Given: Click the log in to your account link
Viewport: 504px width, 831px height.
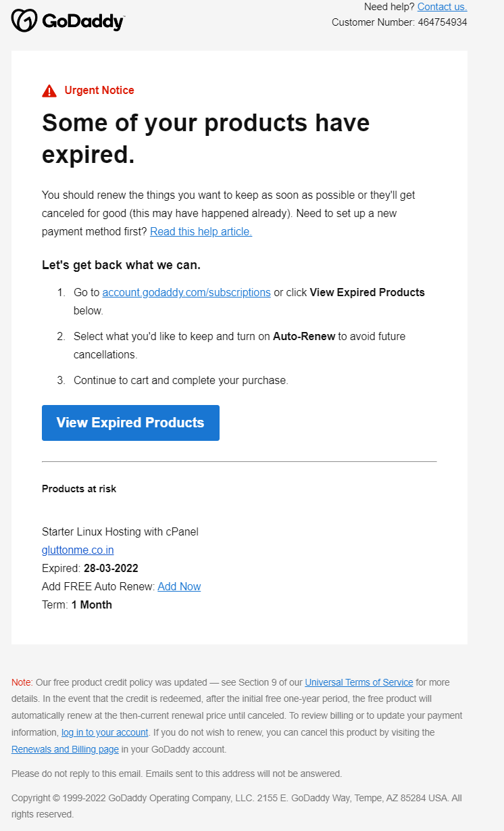Looking at the screenshot, I should click(105, 732).
